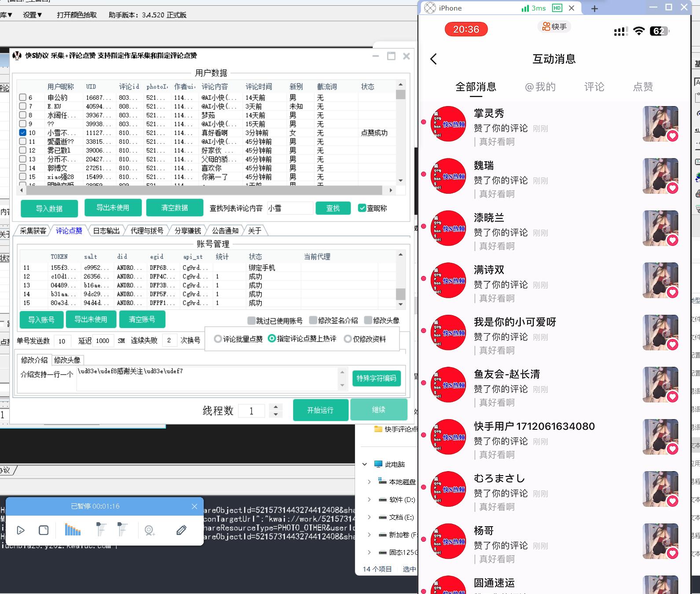This screenshot has height=594, width=700.
Task: Stop recording with the square icon
Action: pos(44,530)
